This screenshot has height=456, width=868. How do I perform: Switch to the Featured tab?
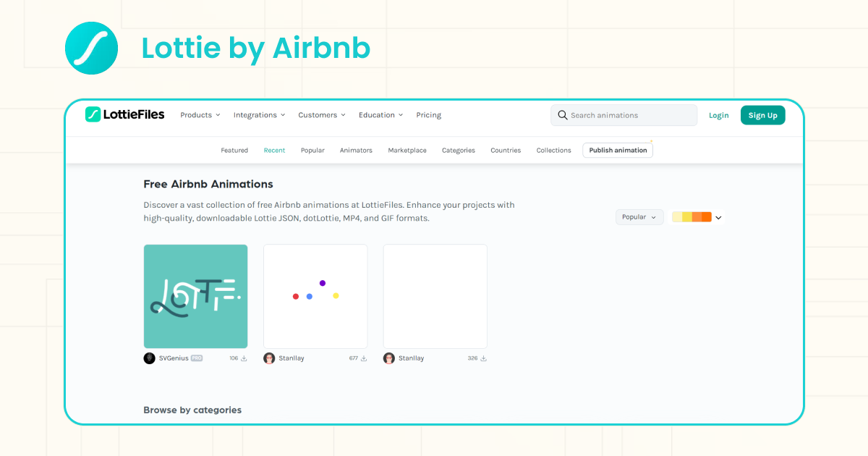[234, 151]
